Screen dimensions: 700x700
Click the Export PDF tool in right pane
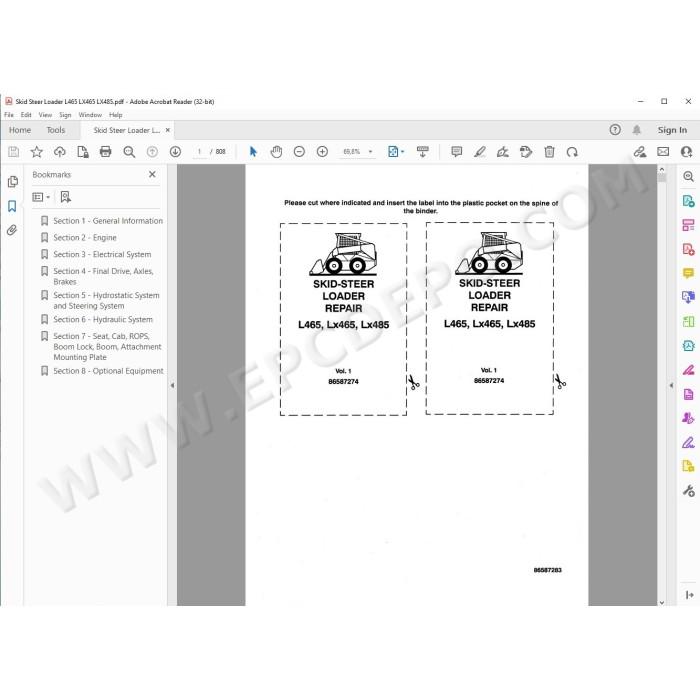(x=688, y=201)
